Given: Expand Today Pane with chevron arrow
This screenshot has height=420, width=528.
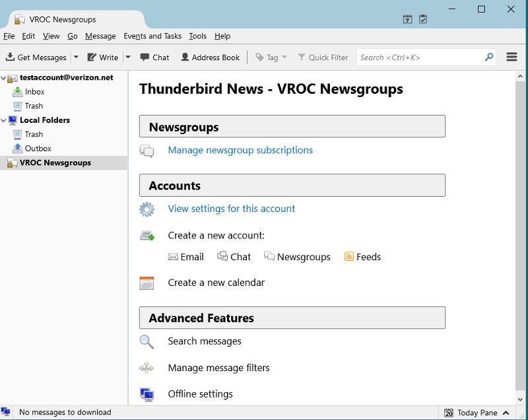Looking at the screenshot, I should [506, 413].
